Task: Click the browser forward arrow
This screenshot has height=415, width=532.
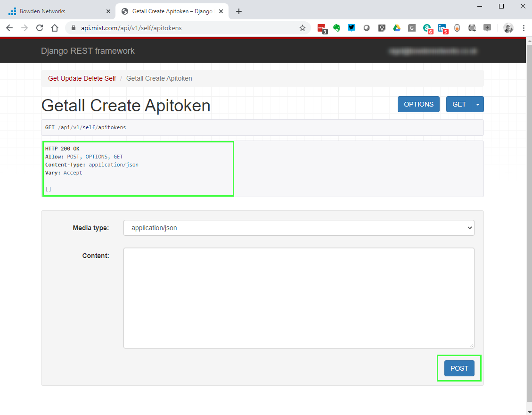Action: tap(25, 28)
